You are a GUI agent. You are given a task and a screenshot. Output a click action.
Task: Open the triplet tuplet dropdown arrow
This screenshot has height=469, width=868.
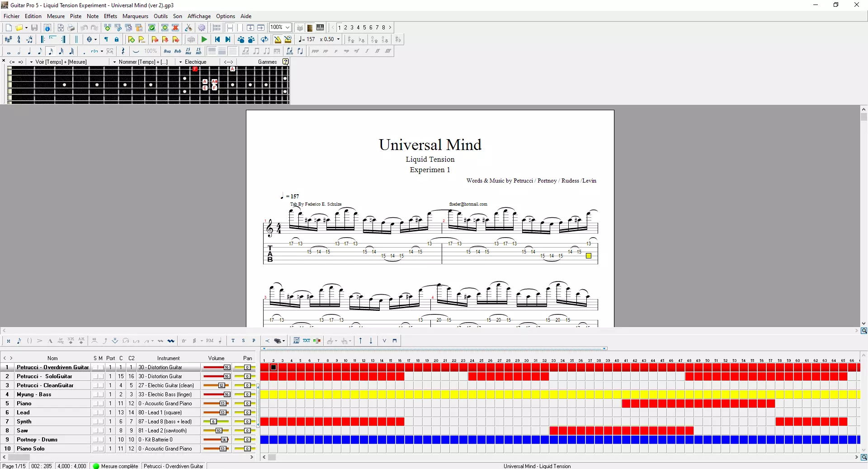[x=102, y=51]
